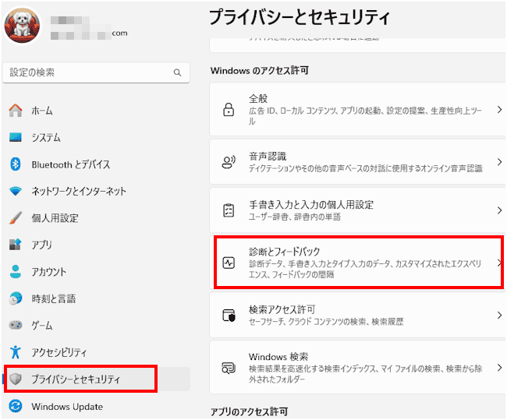The width and height of the screenshot is (507, 420).
Task: Click the 音声認識 speech icon
Action: click(229, 162)
